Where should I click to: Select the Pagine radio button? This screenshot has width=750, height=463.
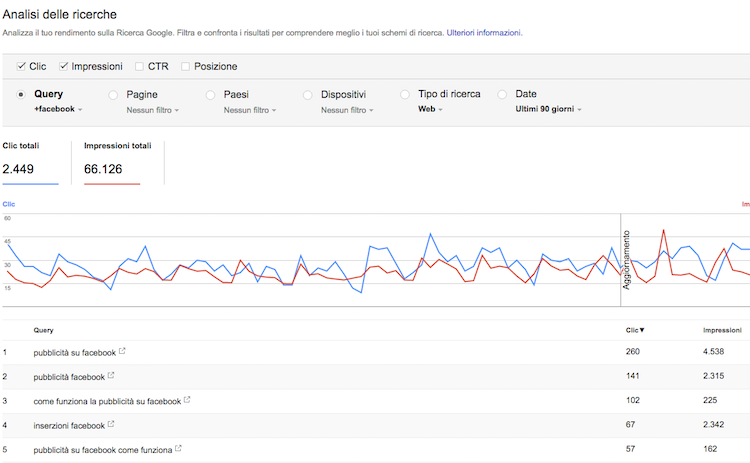[x=113, y=95]
